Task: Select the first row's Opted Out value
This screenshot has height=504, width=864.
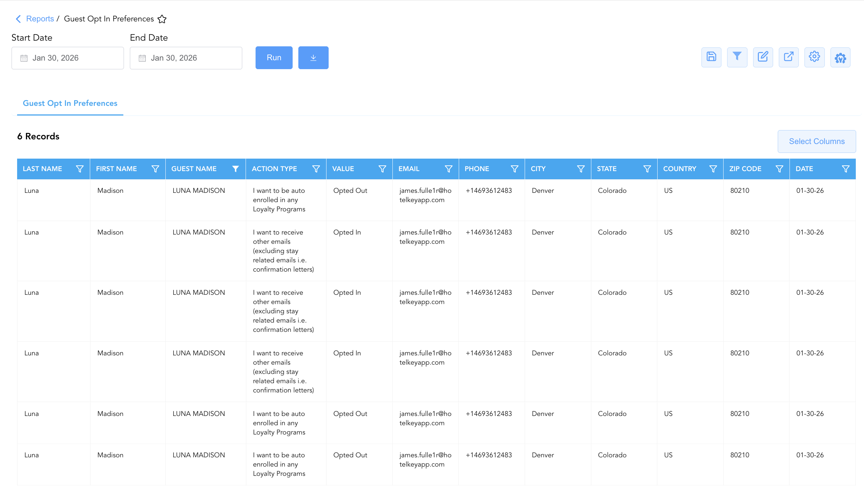Action: 350,191
